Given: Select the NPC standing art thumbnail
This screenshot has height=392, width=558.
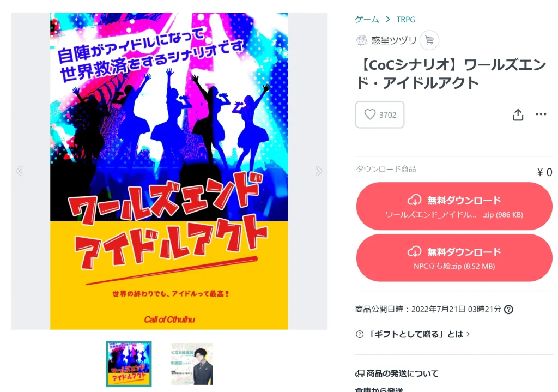Looking at the screenshot, I should [x=192, y=364].
